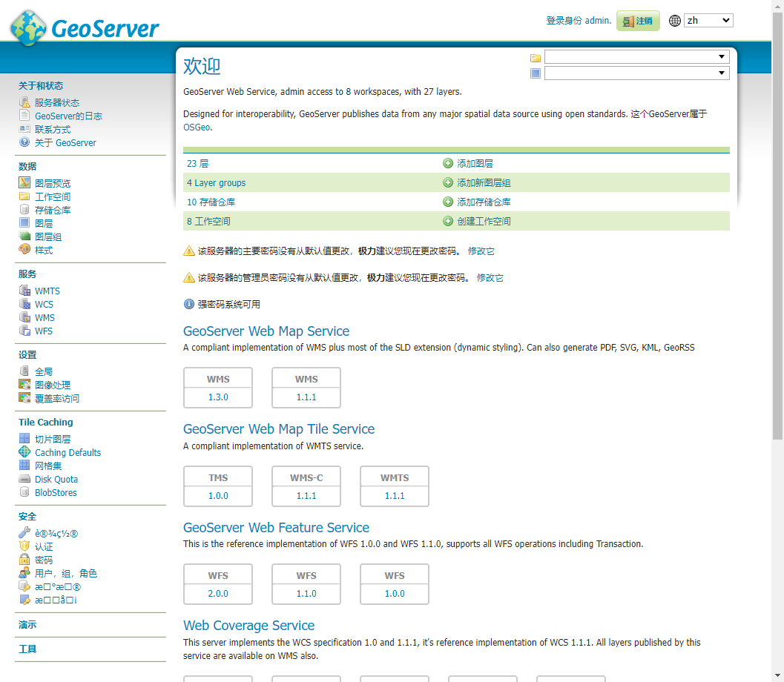The width and height of the screenshot is (784, 682).
Task: Click the Disk Quota icon
Action: pos(24,479)
